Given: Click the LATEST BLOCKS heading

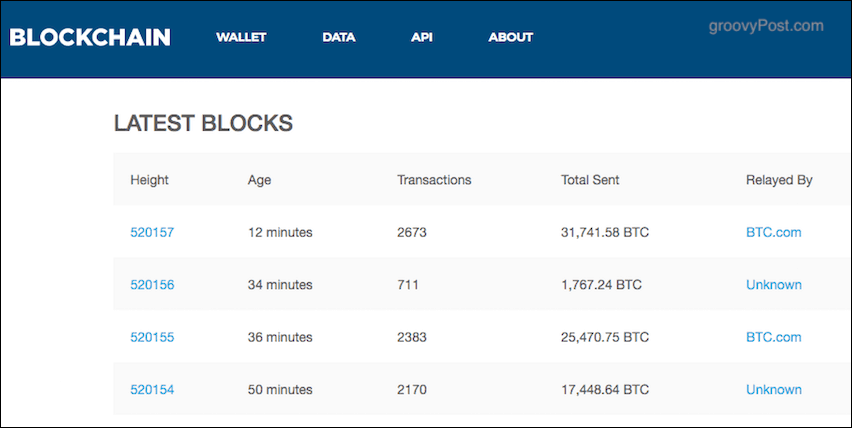Looking at the screenshot, I should pyautogui.click(x=203, y=124).
